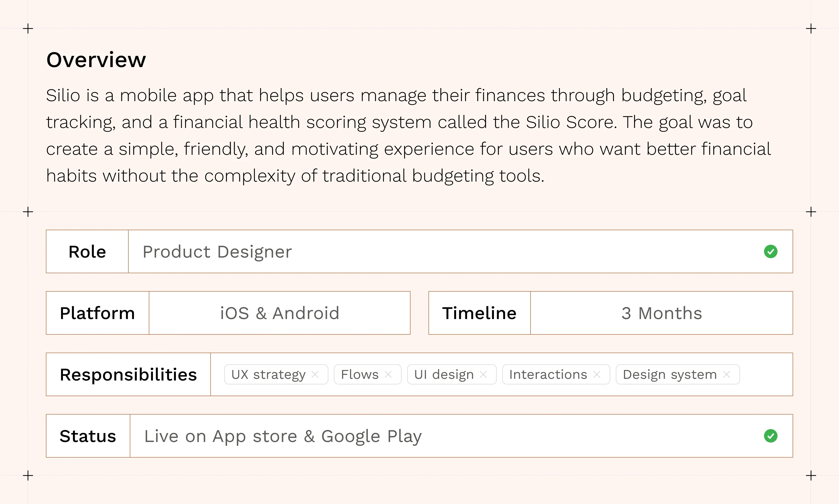Viewport: 839px width, 504px height.
Task: Select the Interactions chip
Action: (x=548, y=374)
